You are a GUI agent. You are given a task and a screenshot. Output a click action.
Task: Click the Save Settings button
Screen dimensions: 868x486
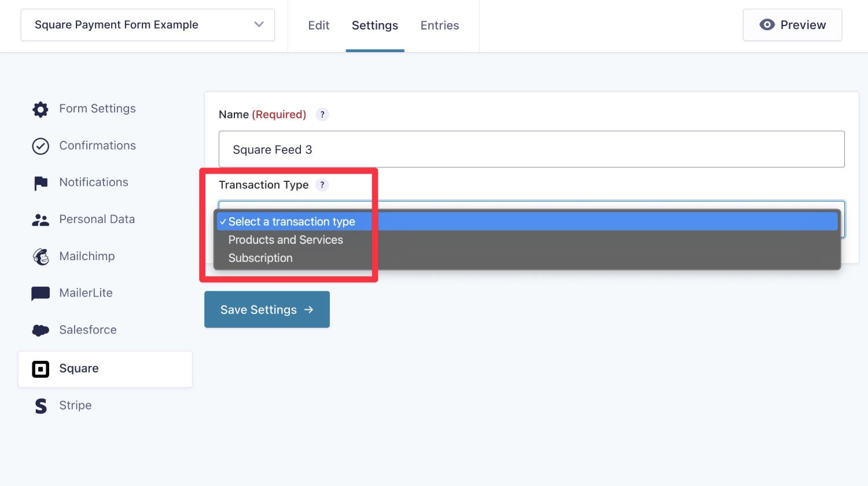coord(267,309)
